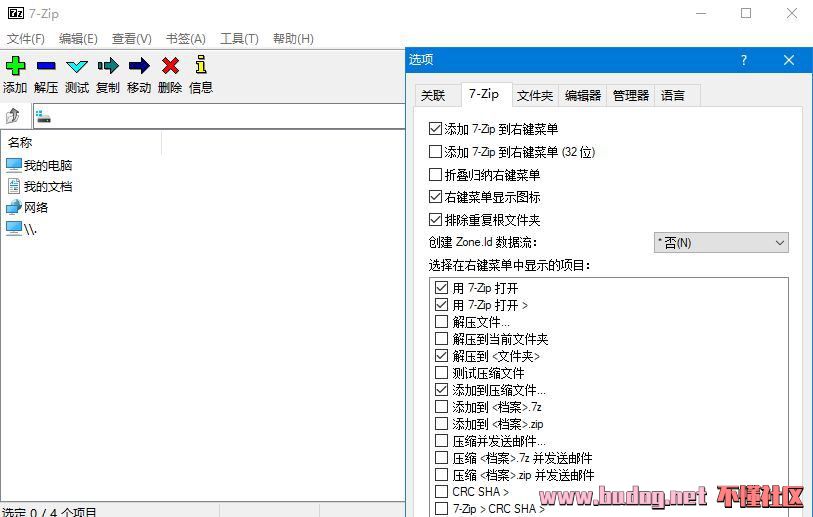Switch to the 7-Zip tab
Screen dimensions: 813x517
[x=484, y=94]
